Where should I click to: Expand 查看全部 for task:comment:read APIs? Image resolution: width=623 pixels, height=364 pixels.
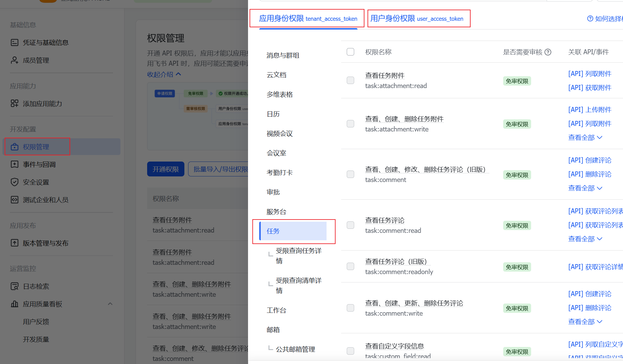585,239
